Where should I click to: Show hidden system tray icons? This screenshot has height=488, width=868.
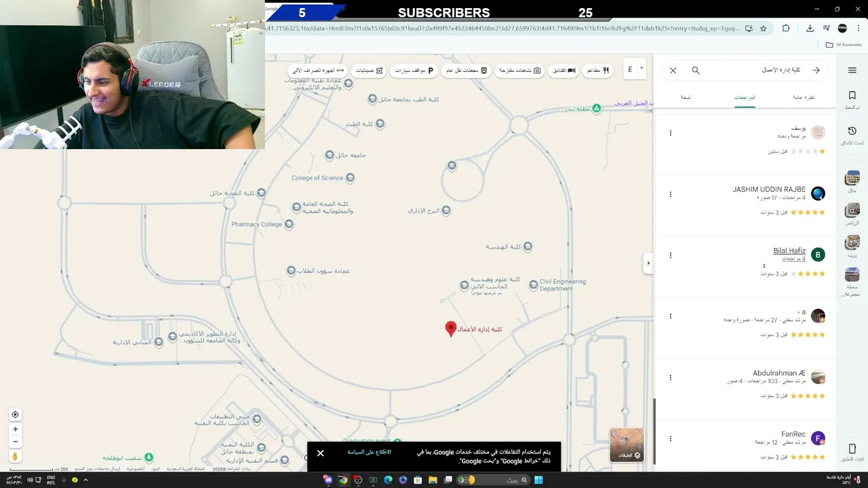[x=85, y=480]
